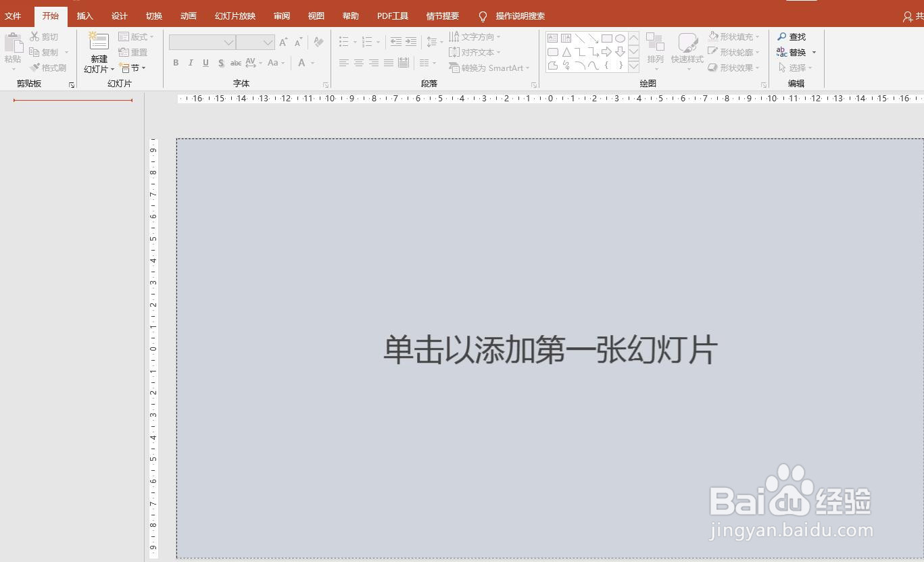
Task: Click the Copy (复制) button
Action: pyautogui.click(x=44, y=52)
